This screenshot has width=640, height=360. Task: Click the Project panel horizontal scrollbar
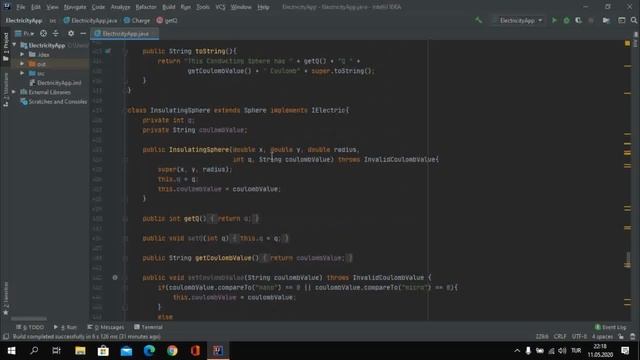[29, 318]
